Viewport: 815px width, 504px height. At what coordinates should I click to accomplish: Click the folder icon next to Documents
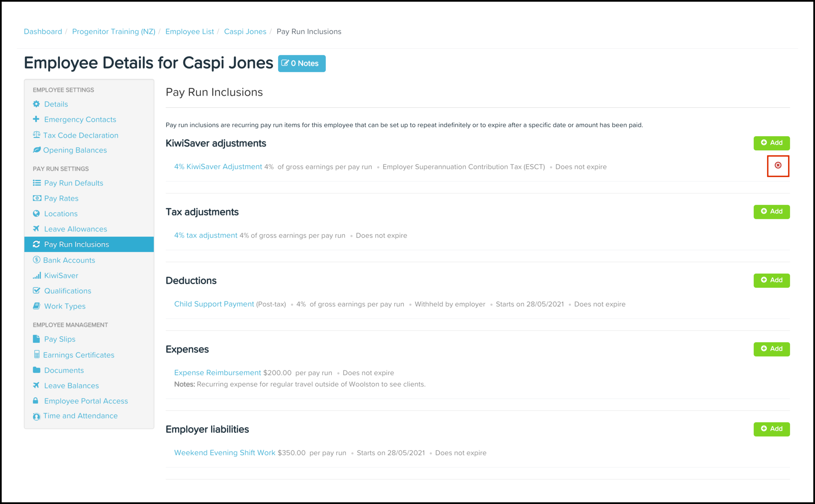click(36, 370)
